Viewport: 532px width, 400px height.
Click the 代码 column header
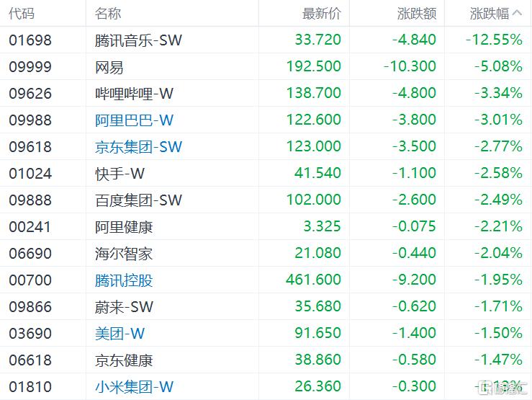point(22,14)
